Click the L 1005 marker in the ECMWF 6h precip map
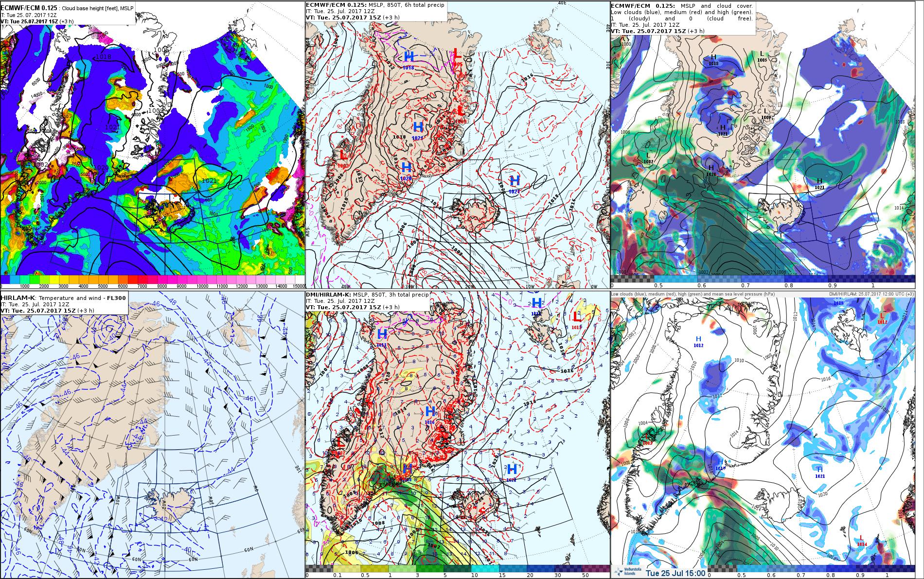 tap(457, 56)
